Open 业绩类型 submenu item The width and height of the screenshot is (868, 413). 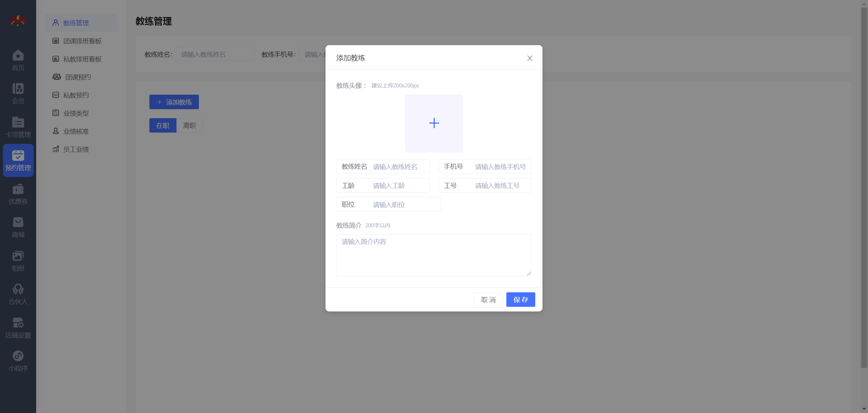[x=81, y=113]
